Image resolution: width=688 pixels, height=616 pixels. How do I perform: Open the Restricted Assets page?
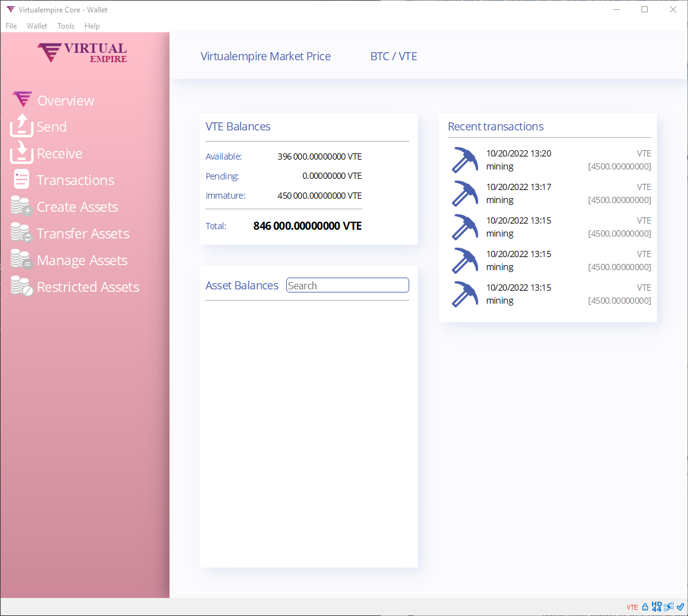click(x=88, y=287)
